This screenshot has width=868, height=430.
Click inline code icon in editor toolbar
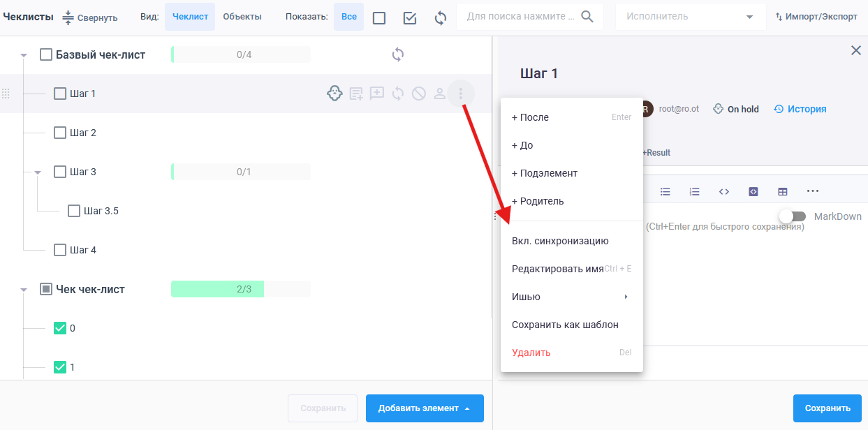pos(724,191)
